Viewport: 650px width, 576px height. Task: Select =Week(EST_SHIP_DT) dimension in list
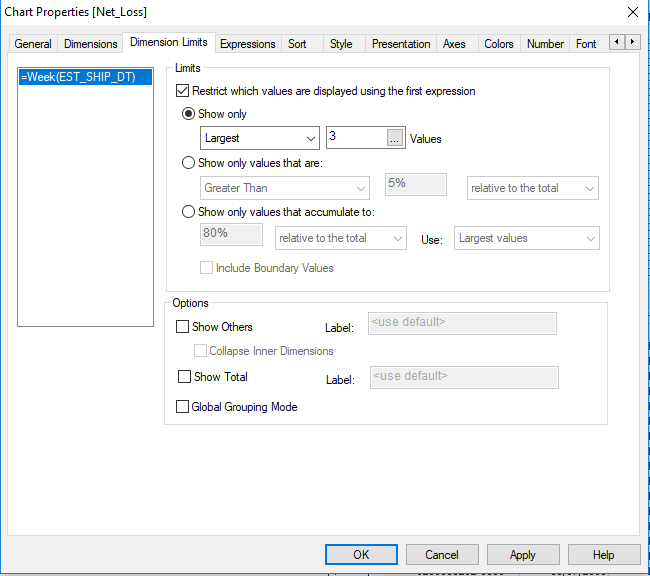coord(78,77)
